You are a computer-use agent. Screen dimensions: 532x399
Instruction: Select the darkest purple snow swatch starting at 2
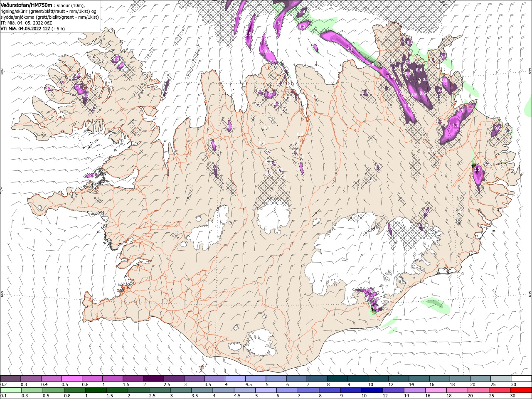[153, 379]
